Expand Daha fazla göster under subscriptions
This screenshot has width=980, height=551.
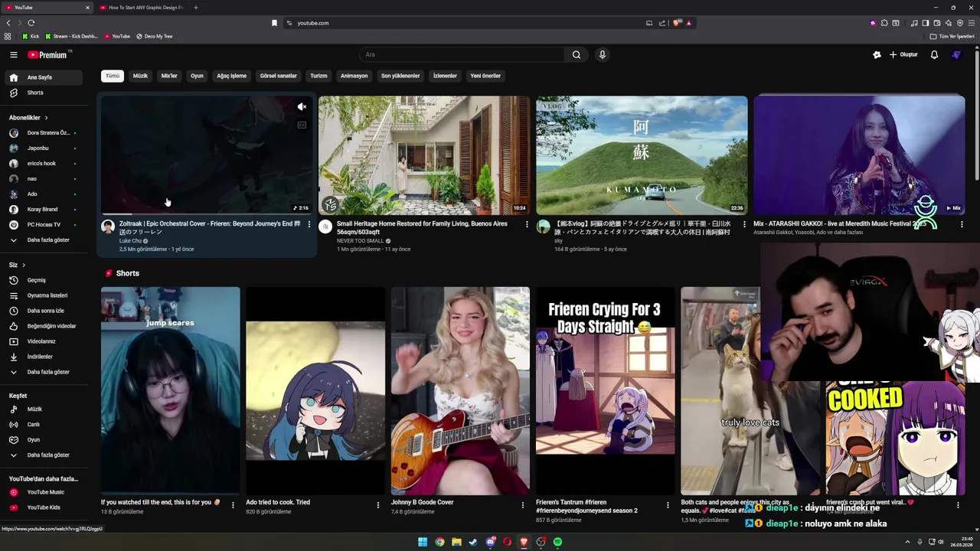point(43,240)
